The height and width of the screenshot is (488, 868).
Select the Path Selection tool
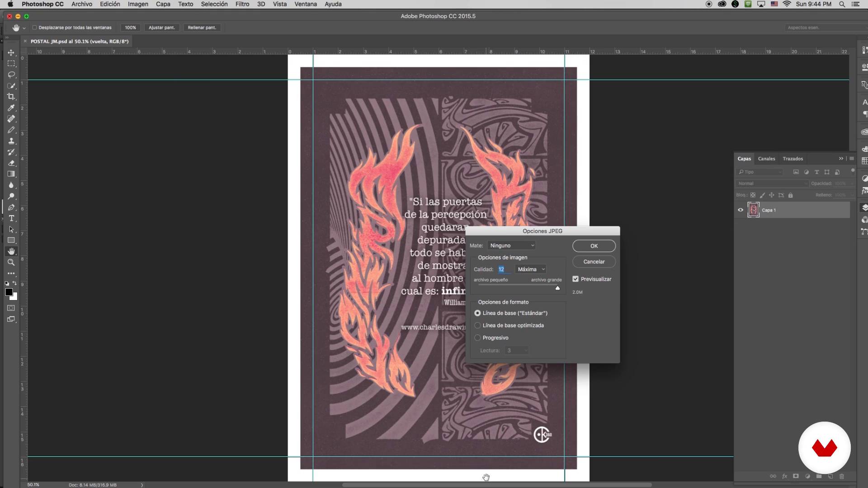(11, 230)
